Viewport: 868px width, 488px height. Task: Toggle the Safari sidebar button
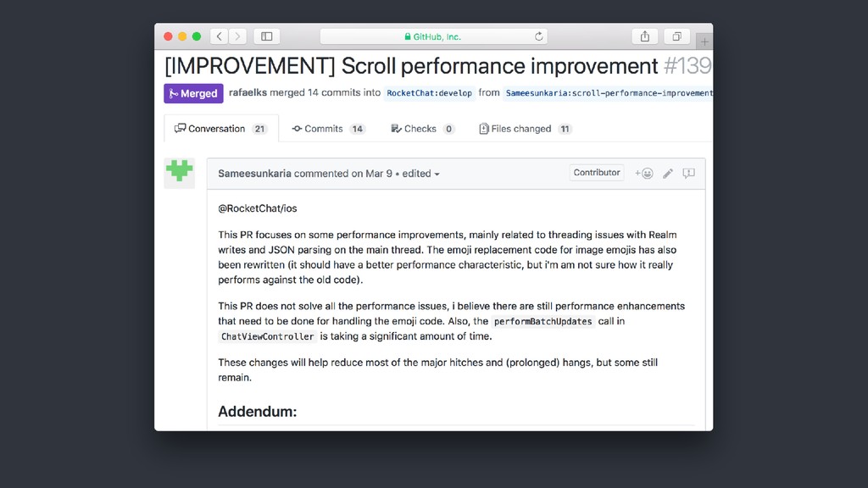(267, 36)
